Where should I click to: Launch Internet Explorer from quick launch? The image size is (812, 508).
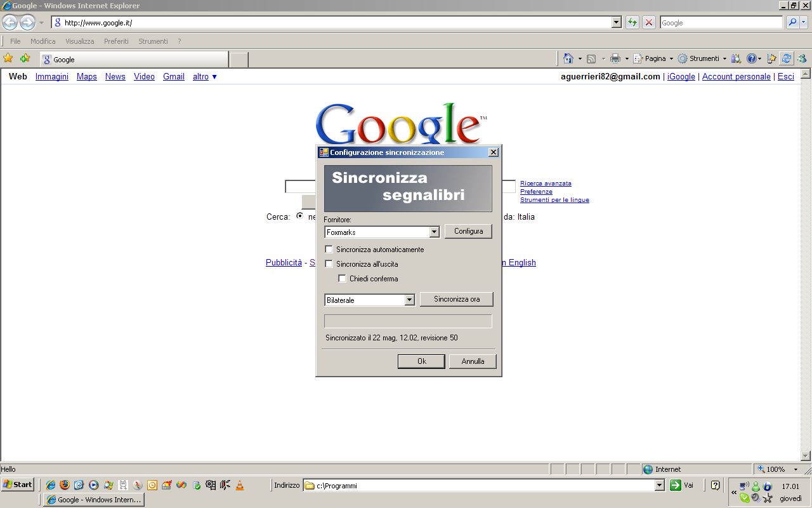[50, 485]
